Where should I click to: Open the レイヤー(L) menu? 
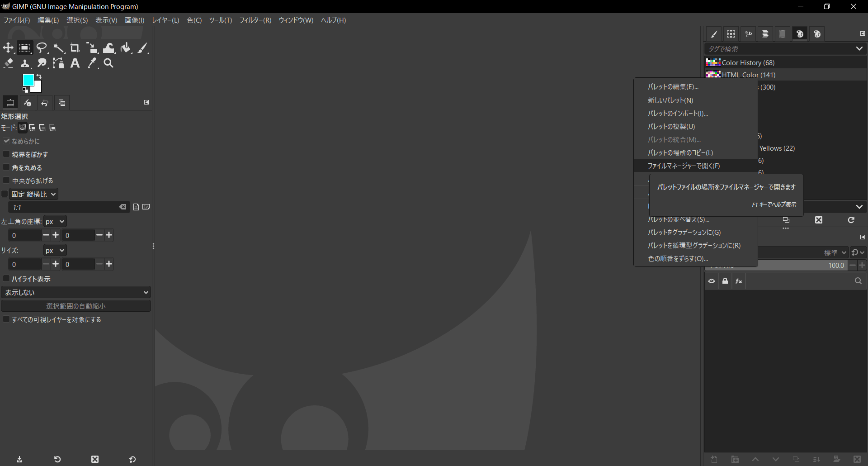tap(165, 20)
